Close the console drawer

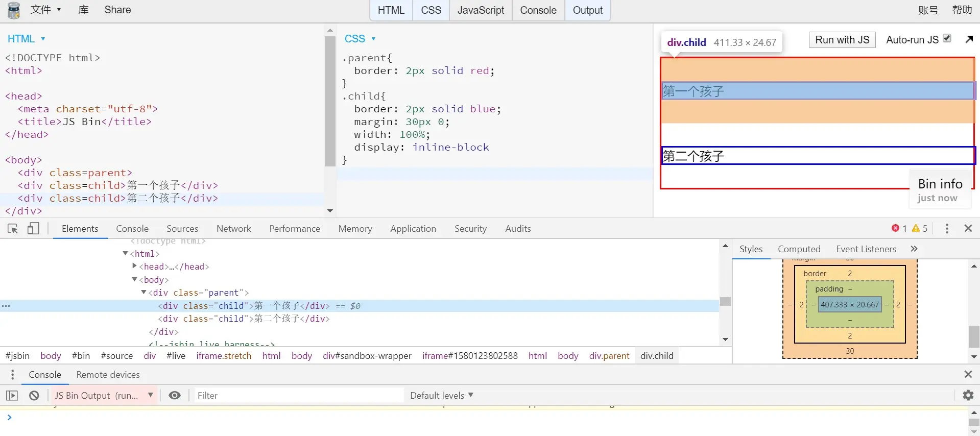click(968, 375)
